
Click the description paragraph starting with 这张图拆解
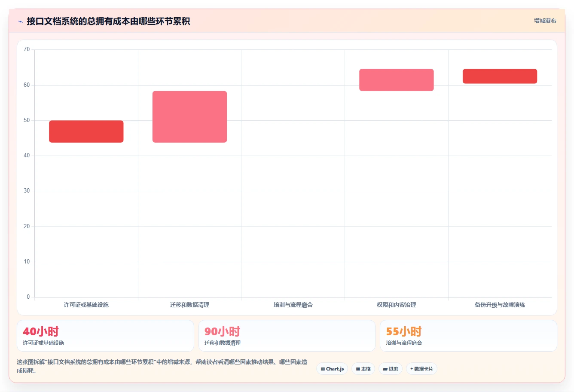pyautogui.click(x=162, y=366)
